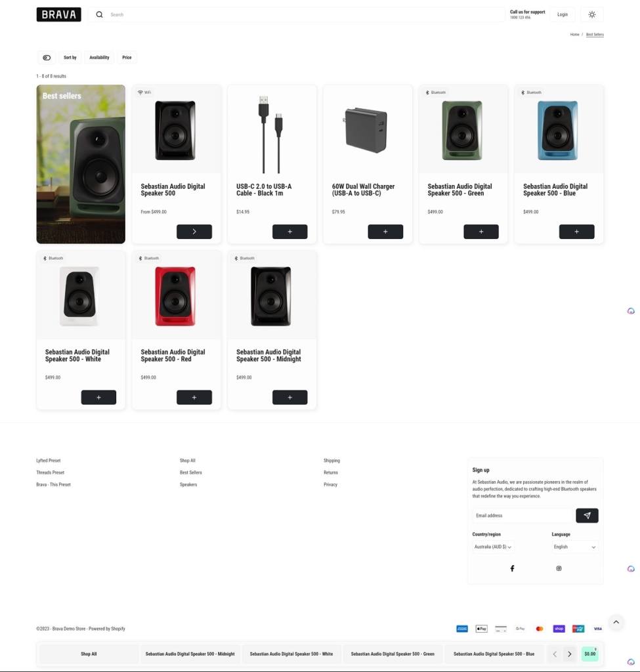Add 60W Dual Wall Charger to cart
The height and width of the screenshot is (672, 640).
tap(385, 232)
